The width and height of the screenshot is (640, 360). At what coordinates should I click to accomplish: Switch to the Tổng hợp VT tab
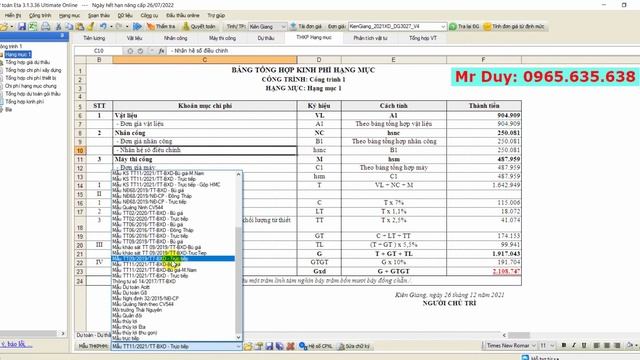[x=422, y=38]
